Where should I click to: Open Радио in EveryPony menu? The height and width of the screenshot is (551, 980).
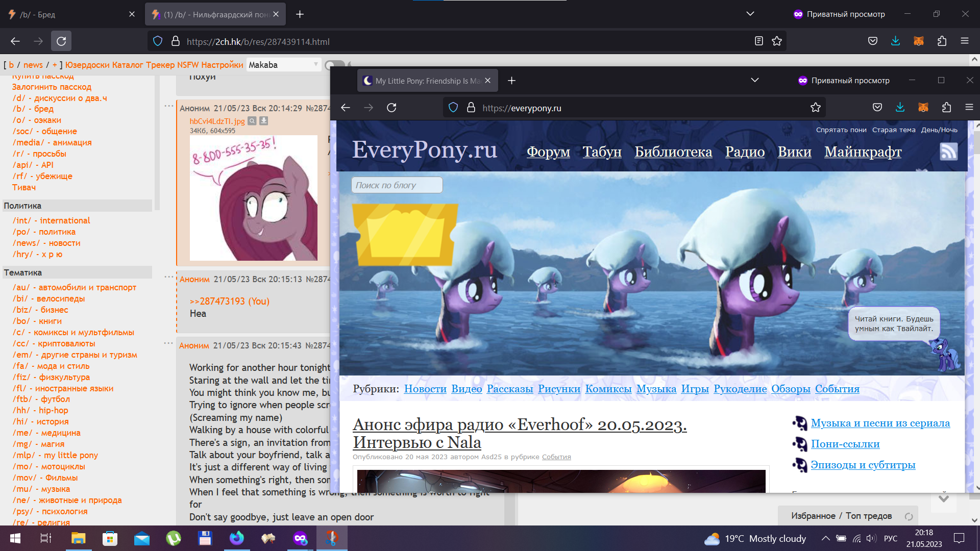(745, 152)
